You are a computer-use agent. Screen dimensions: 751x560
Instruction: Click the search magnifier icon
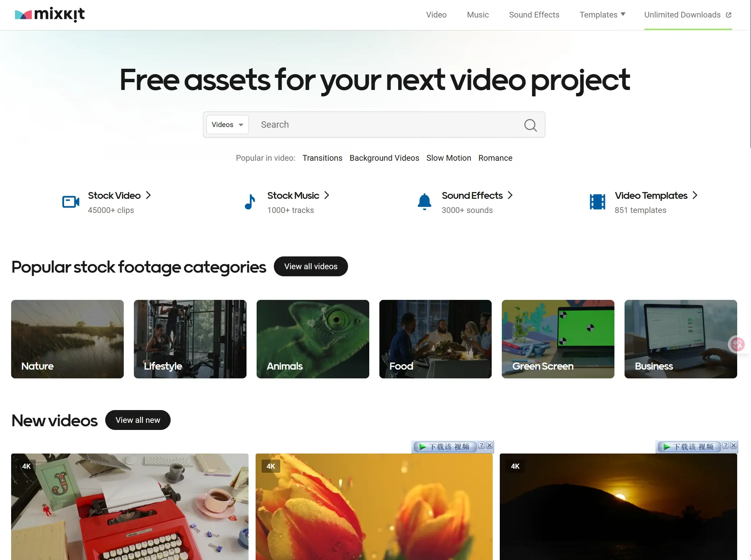(x=530, y=125)
